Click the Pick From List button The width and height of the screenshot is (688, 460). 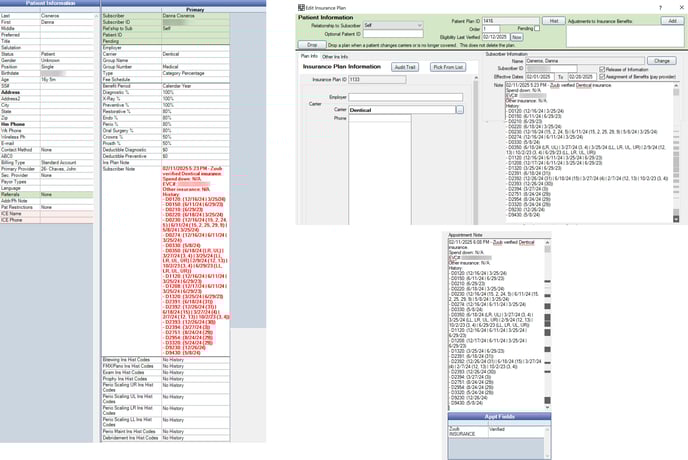447,66
